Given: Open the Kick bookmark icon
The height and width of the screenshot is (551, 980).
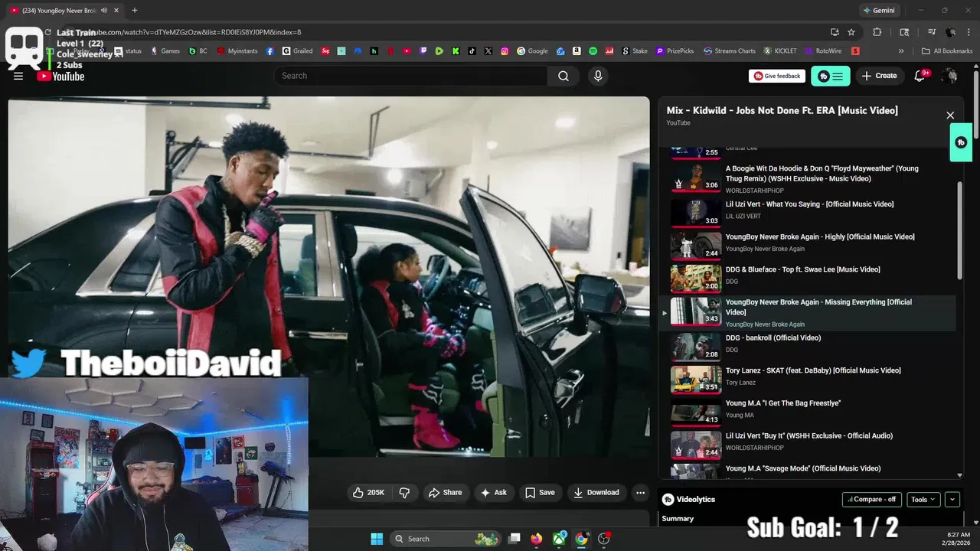Looking at the screenshot, I should [456, 51].
